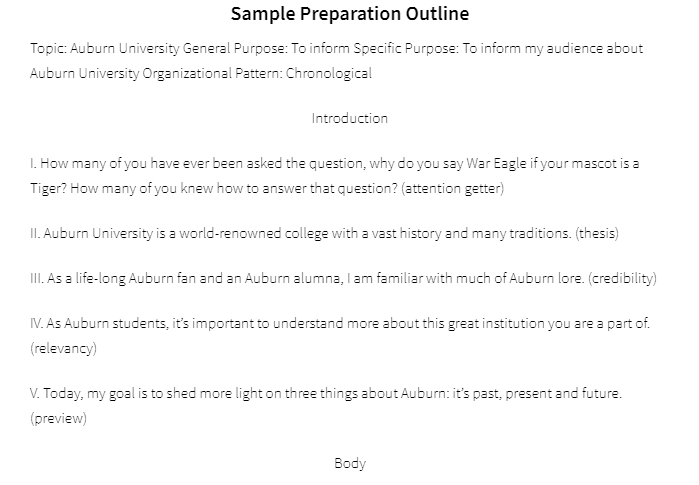The image size is (699, 485).
Task: Click the life-long Auburn fan sentence
Action: click(316, 279)
